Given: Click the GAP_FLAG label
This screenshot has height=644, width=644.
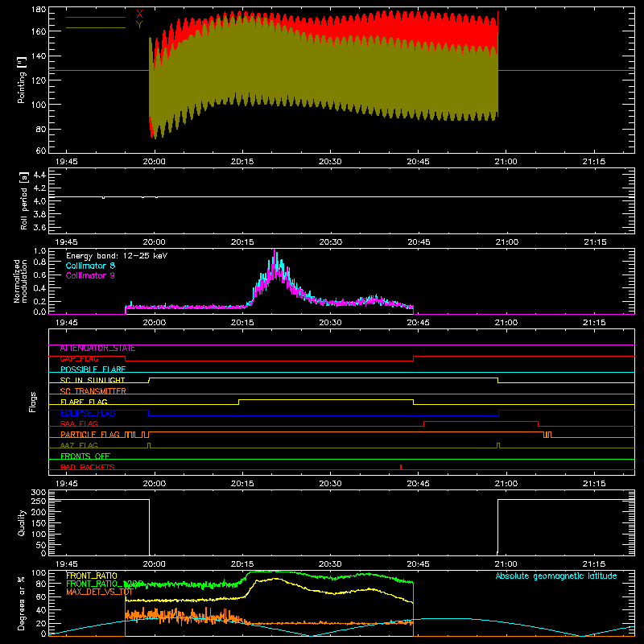Looking at the screenshot, I should (x=79, y=359).
